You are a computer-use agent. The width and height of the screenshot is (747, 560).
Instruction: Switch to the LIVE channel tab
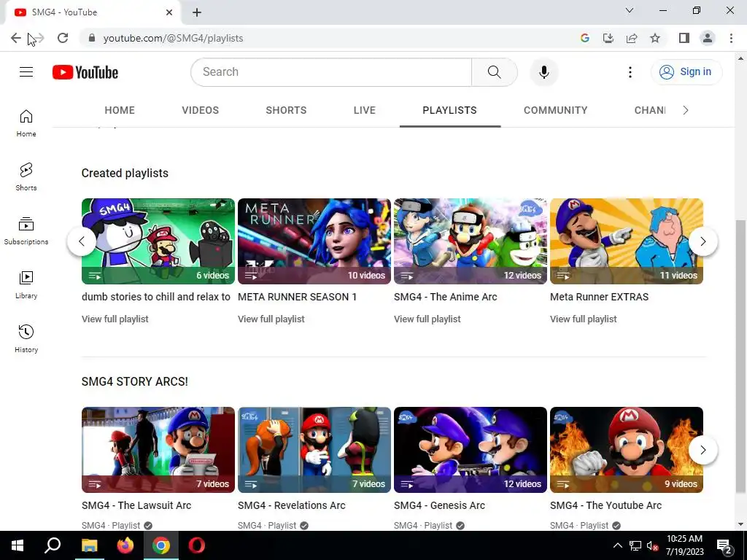[365, 111]
